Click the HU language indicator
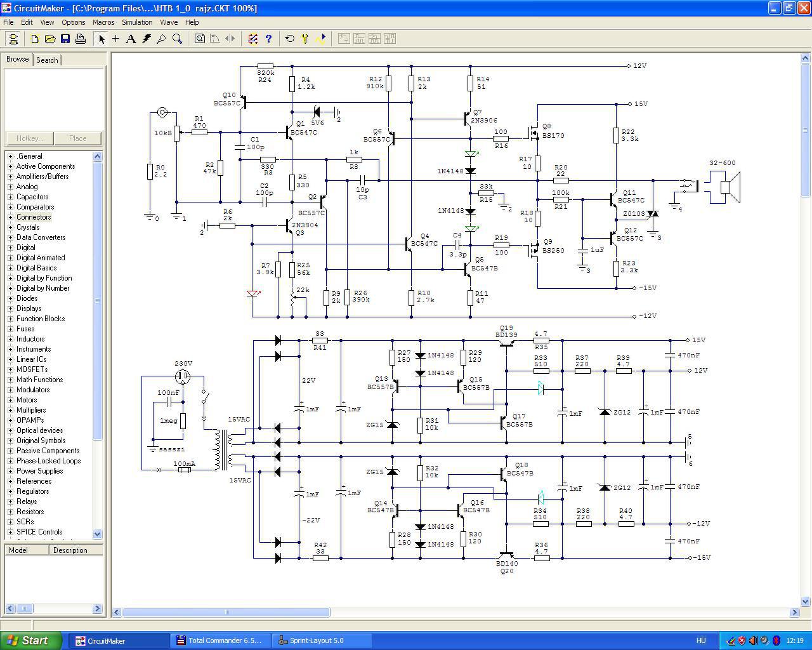The image size is (812, 650). [x=701, y=640]
